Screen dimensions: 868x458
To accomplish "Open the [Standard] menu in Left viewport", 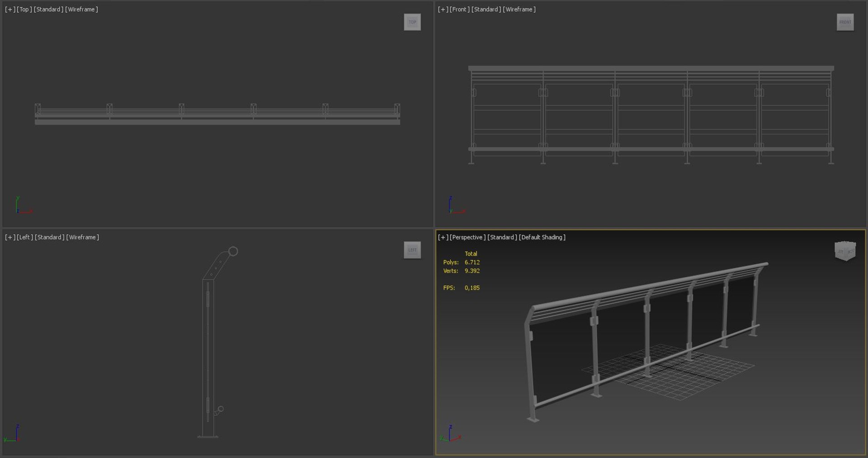I will point(50,237).
